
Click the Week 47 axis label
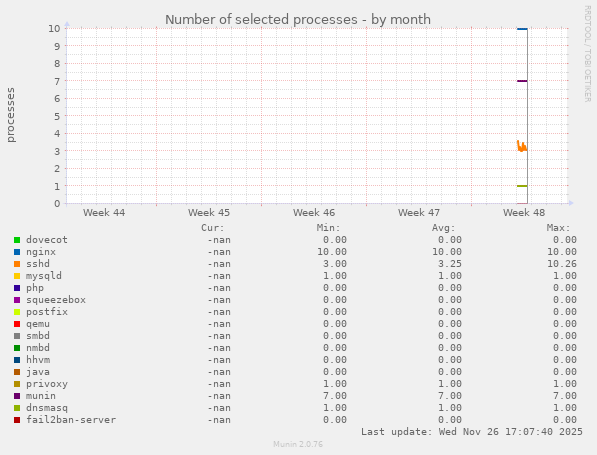419,213
